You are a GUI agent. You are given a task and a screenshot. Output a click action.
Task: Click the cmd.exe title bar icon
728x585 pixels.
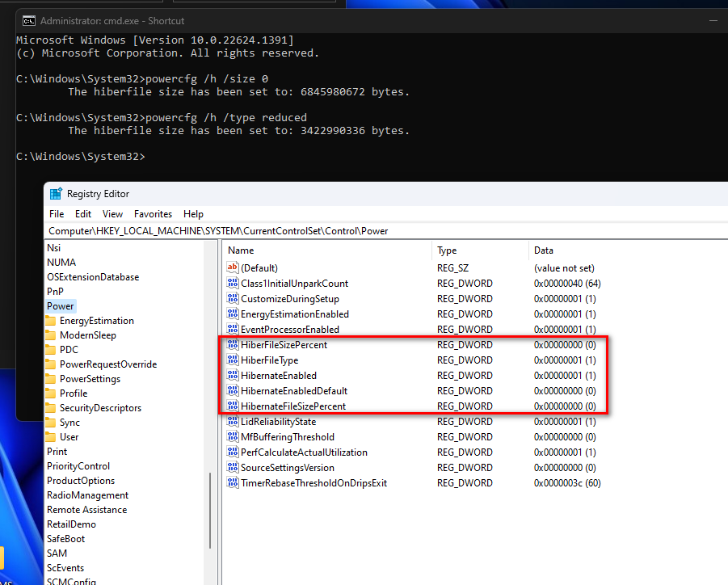coord(29,21)
